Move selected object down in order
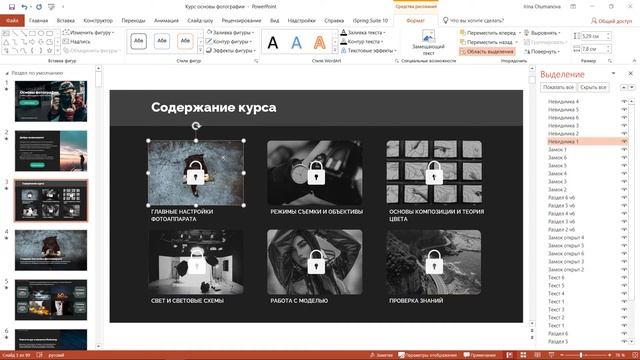The height and width of the screenshot is (360, 640). [x=632, y=87]
